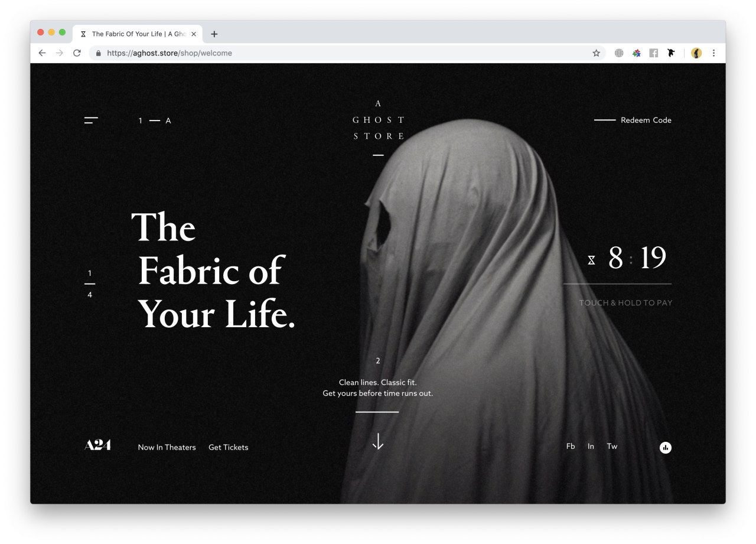Viewport: 756px width, 544px height.
Task: Click Touch & Hold To Pay
Action: [x=625, y=303]
